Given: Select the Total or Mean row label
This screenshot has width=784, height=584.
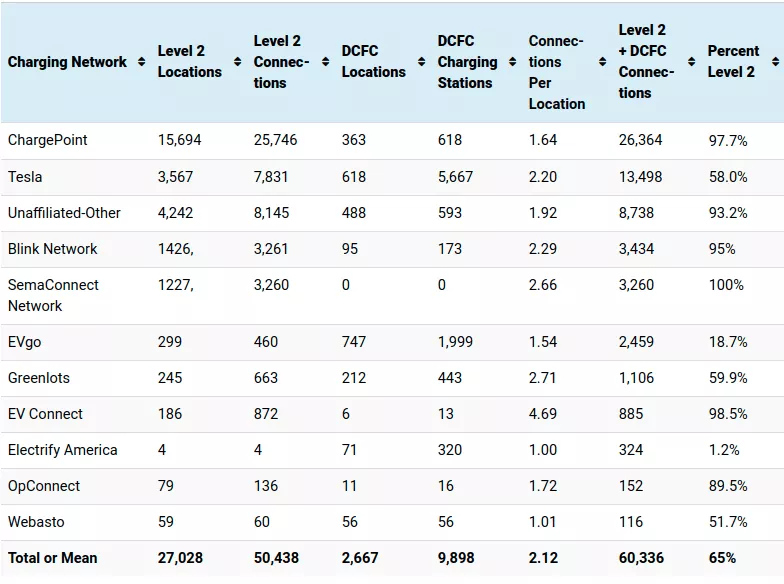Looking at the screenshot, I should tap(52, 558).
